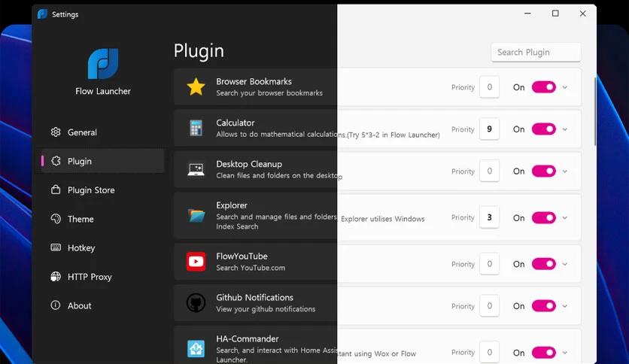Click the FlowYouTube priority box
629x364 pixels.
(489, 264)
